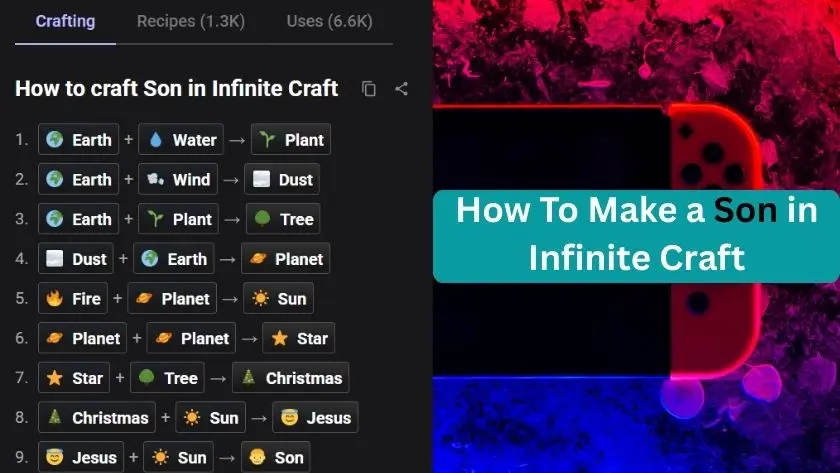Open the Recipes (1.3K) tab
Viewport: 840px width, 473px height.
click(191, 21)
